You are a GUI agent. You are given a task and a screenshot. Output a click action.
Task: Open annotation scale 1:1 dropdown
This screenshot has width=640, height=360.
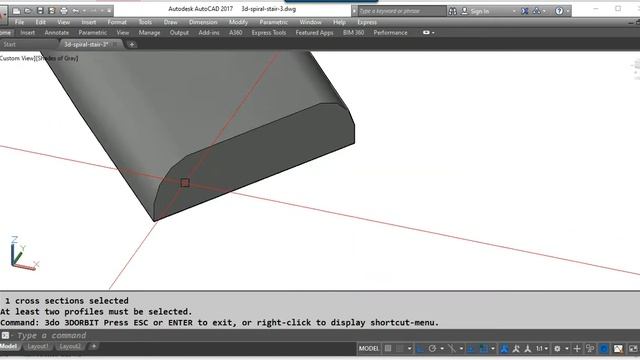pos(542,349)
